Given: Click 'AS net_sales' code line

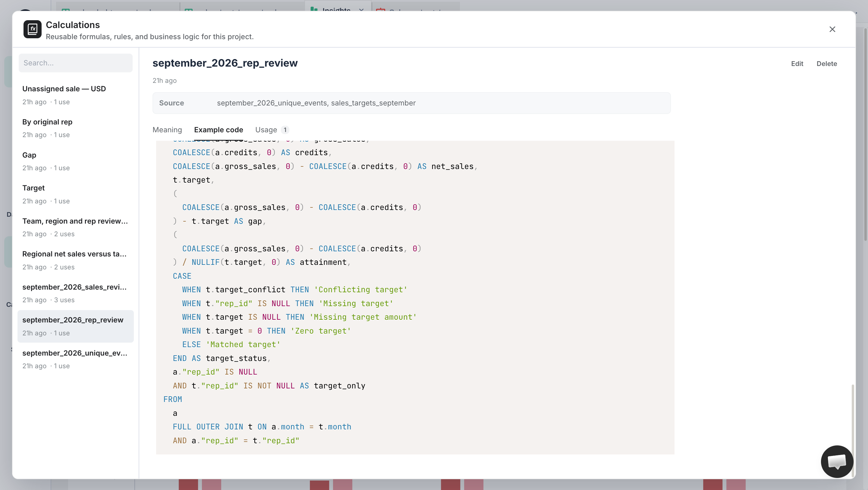Looking at the screenshot, I should [x=325, y=166].
